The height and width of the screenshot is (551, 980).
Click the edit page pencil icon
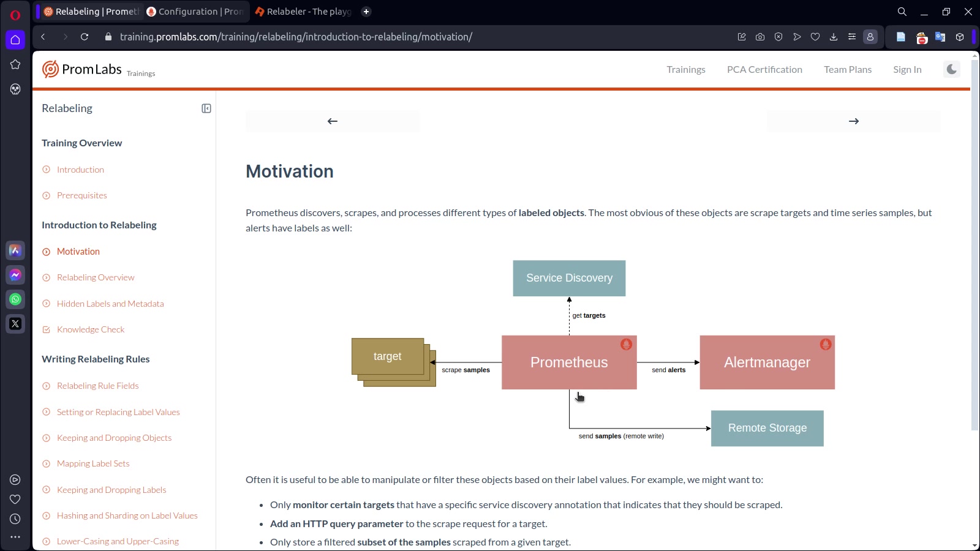[x=742, y=37]
